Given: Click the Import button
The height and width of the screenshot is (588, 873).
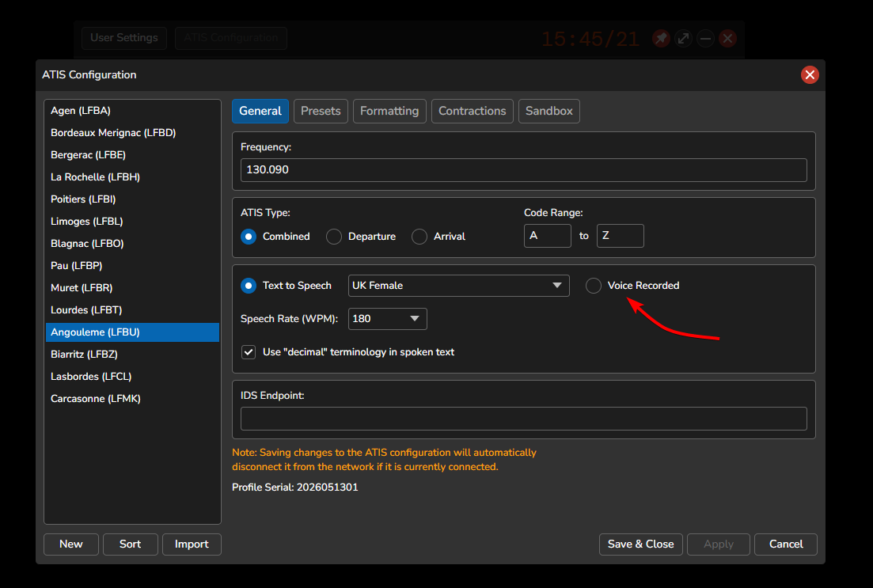Looking at the screenshot, I should (x=192, y=544).
